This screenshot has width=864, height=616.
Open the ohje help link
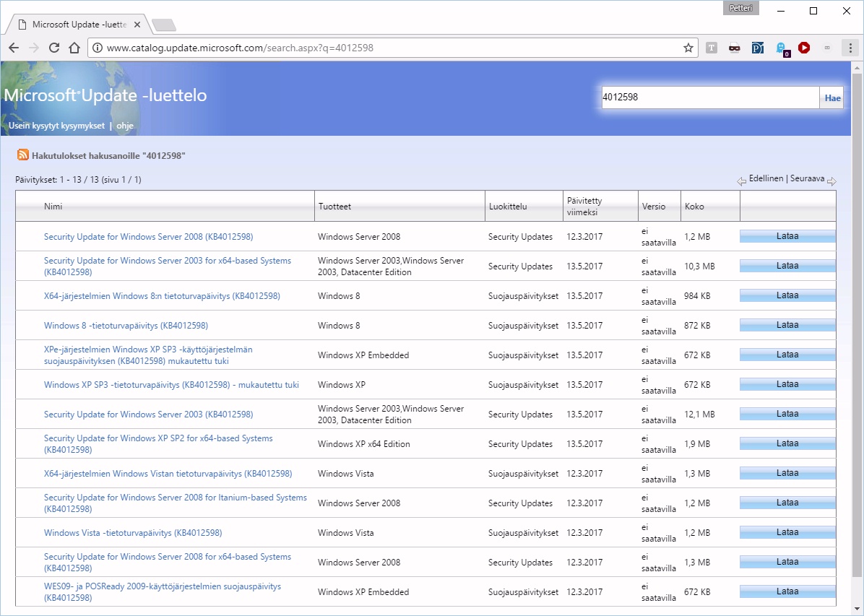(125, 126)
